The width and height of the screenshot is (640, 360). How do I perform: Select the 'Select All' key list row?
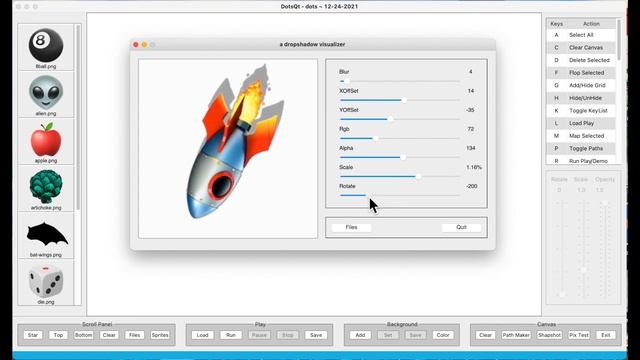point(581,35)
